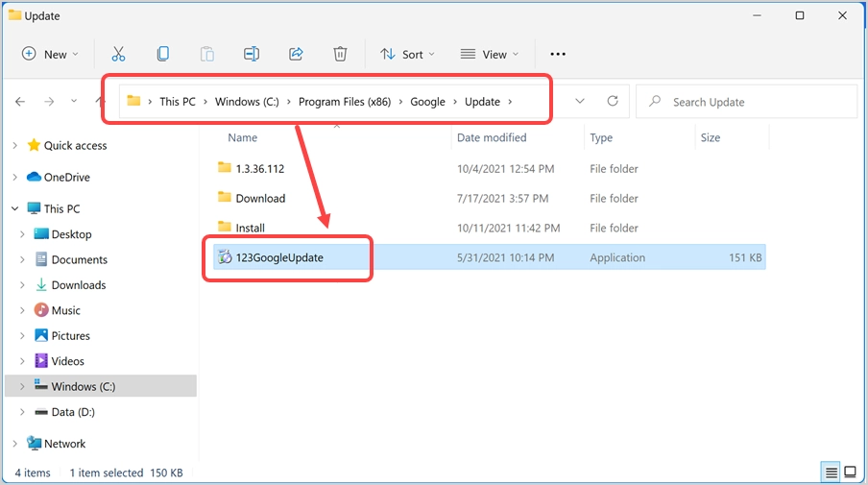Expand the Quick access tree node

pyautogui.click(x=15, y=145)
